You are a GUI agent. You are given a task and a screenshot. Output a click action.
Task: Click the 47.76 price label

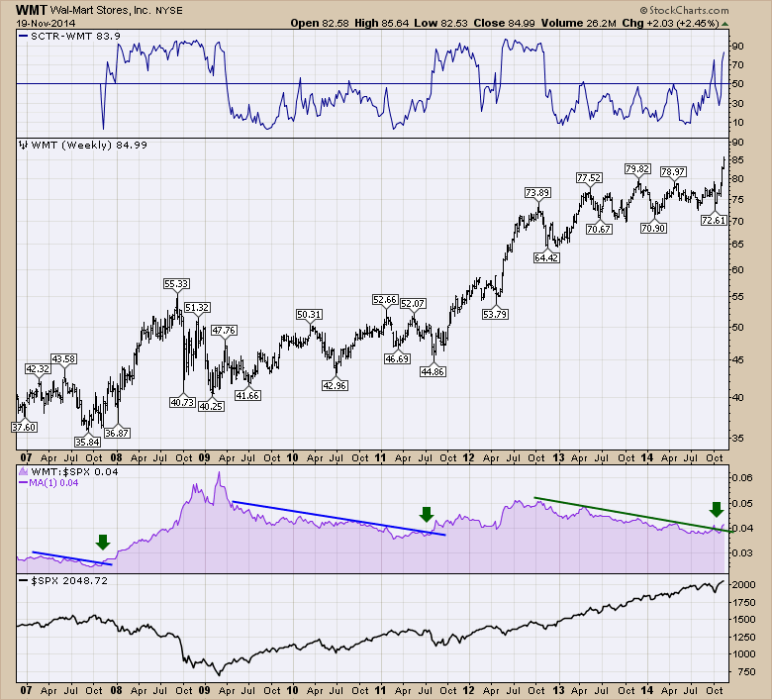(224, 330)
